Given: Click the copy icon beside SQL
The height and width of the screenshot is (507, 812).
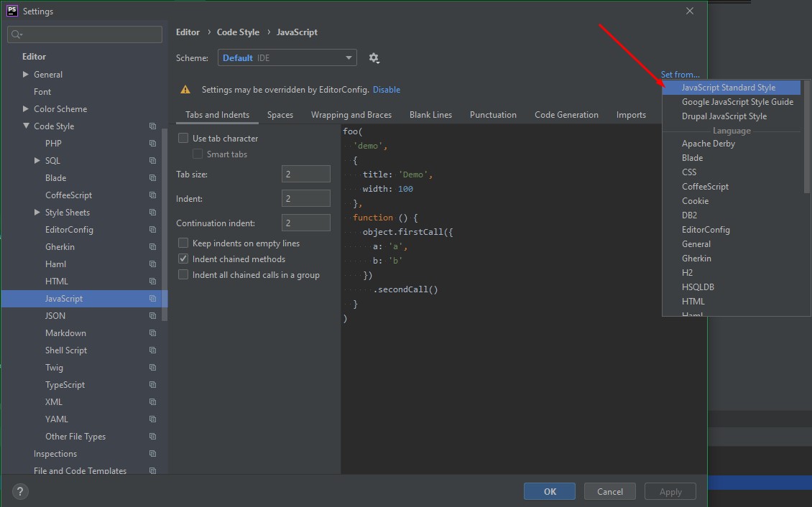Looking at the screenshot, I should pyautogui.click(x=153, y=161).
